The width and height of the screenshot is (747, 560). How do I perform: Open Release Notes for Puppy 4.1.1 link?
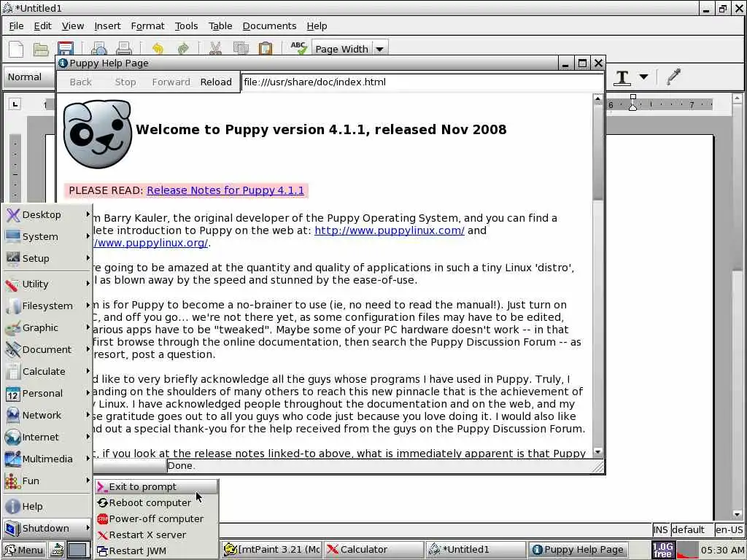225,190
